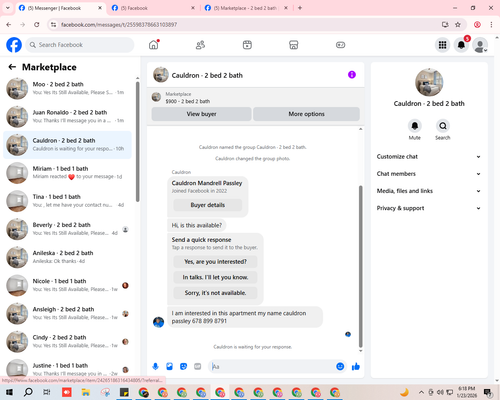
Task: Open the emoji picker in message box
Action: (x=340, y=367)
